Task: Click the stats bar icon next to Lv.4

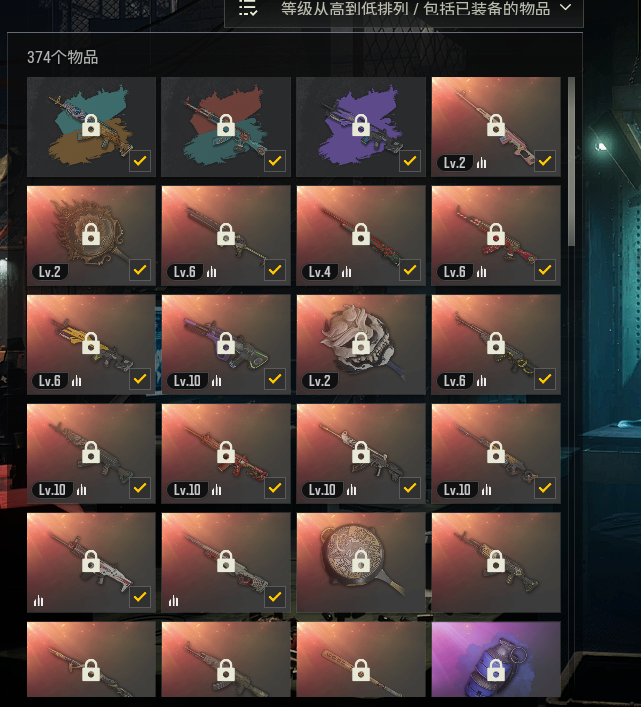Action: click(x=346, y=272)
